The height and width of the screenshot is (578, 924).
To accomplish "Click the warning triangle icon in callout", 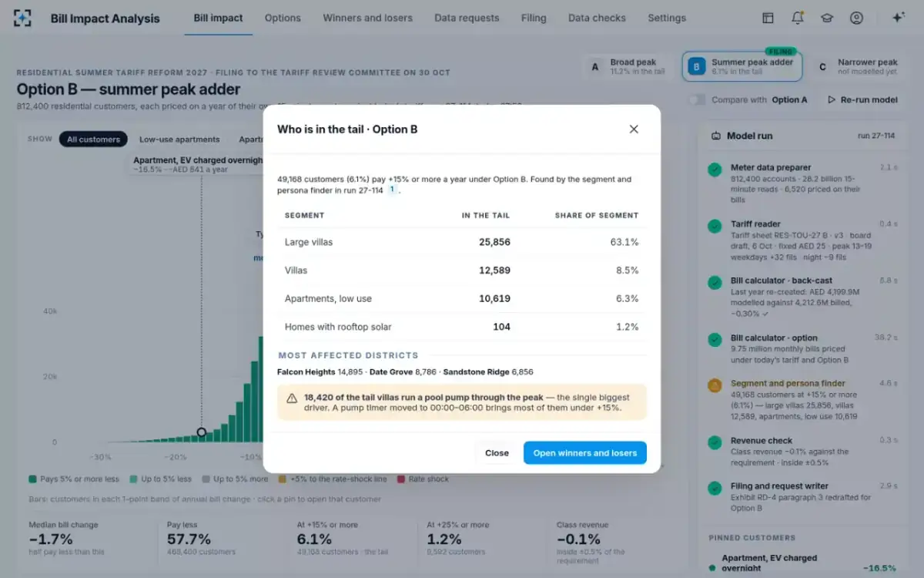I will coord(292,398).
